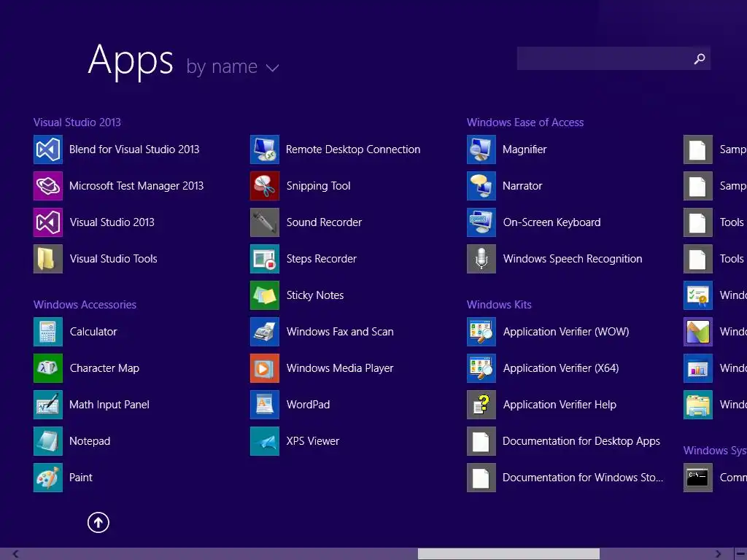The height and width of the screenshot is (560, 747).
Task: Open the Visual Studio Tools folder icon
Action: 47,259
